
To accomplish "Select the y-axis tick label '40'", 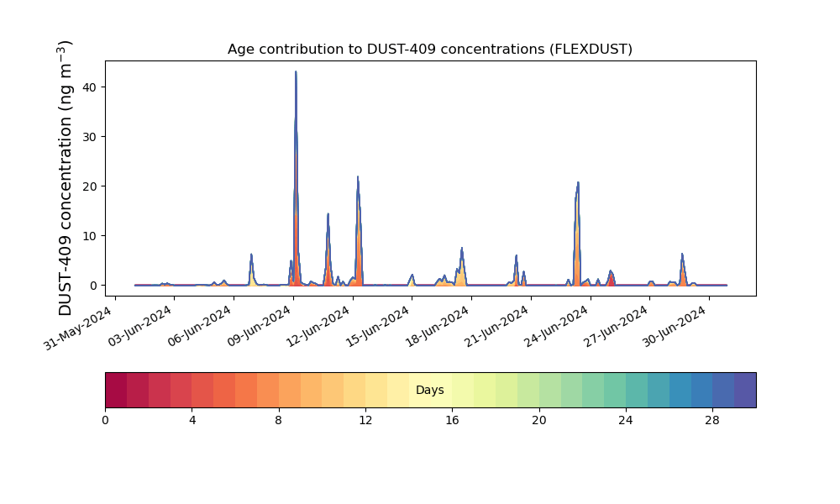I will (90, 87).
